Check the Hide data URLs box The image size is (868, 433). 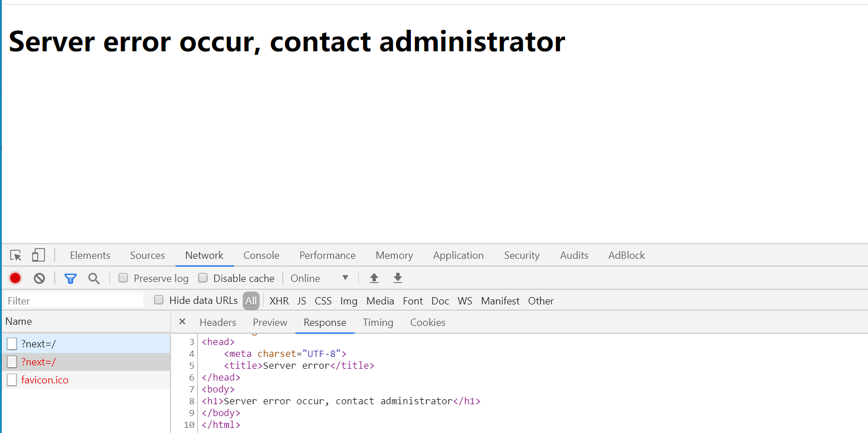[159, 300]
